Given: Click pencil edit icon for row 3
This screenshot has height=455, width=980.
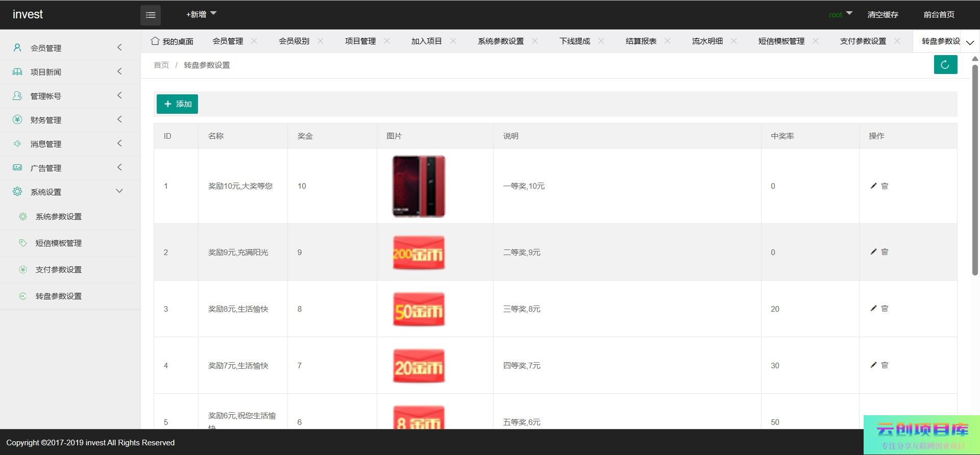Looking at the screenshot, I should point(873,309).
